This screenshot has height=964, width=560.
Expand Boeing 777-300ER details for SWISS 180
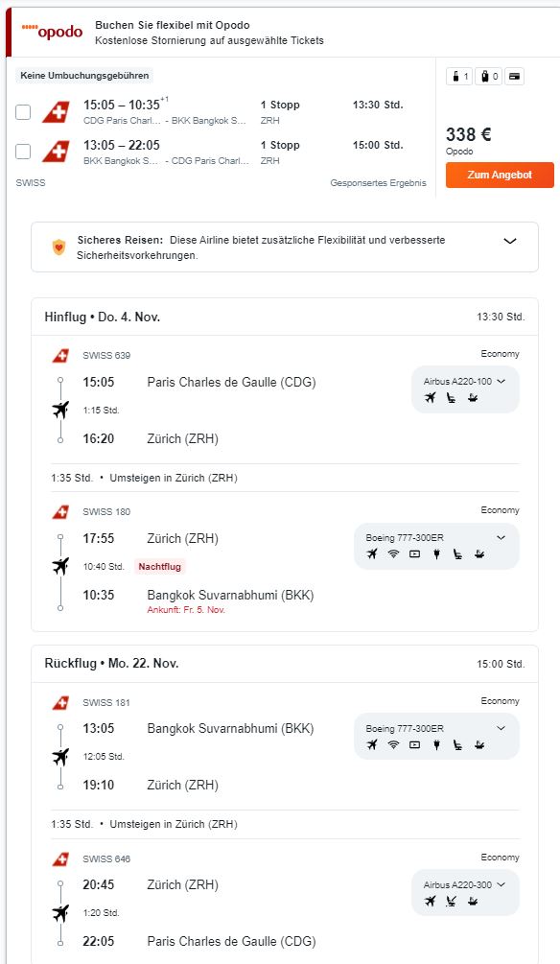[501, 537]
